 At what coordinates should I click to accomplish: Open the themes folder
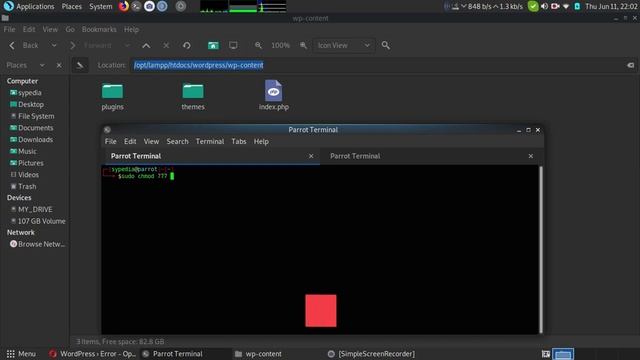click(193, 96)
